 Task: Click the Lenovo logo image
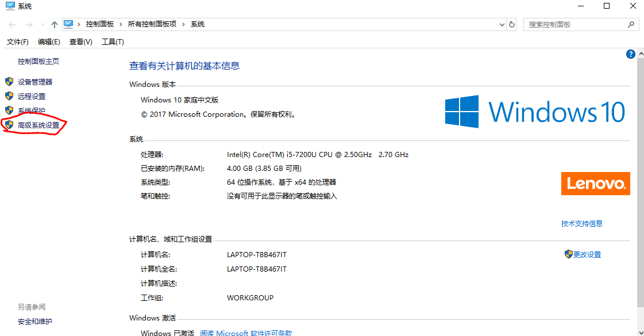[596, 184]
